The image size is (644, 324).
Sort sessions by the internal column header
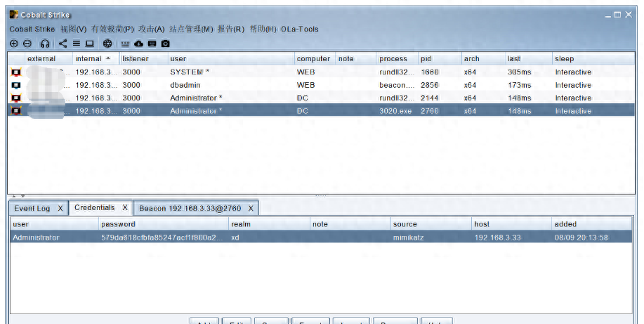[96, 59]
